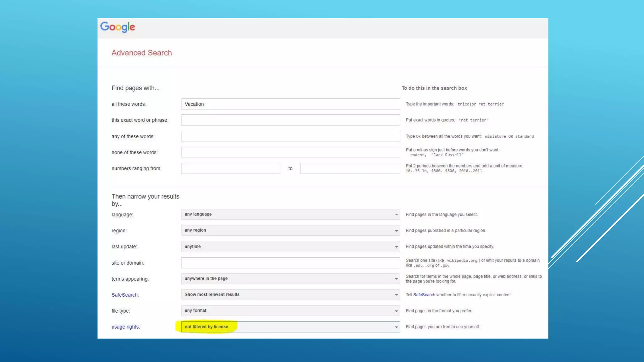Click the 'this exact word or phrase' field
Image resolution: width=644 pixels, height=362 pixels.
290,120
